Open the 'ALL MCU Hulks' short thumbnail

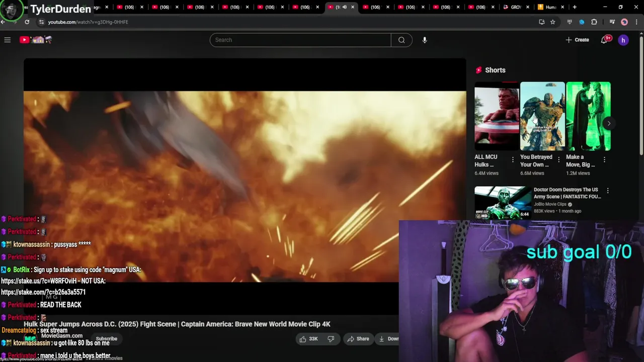point(497,116)
